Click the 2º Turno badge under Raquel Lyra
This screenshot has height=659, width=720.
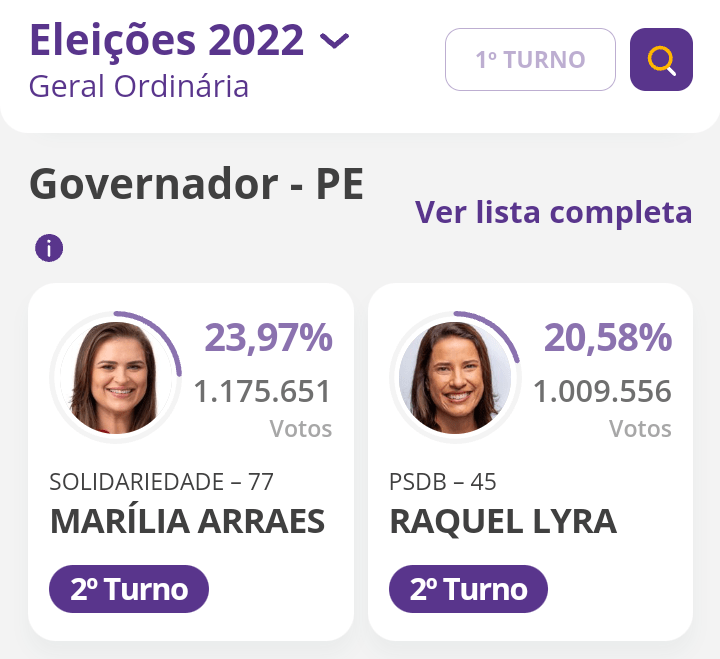pyautogui.click(x=468, y=589)
